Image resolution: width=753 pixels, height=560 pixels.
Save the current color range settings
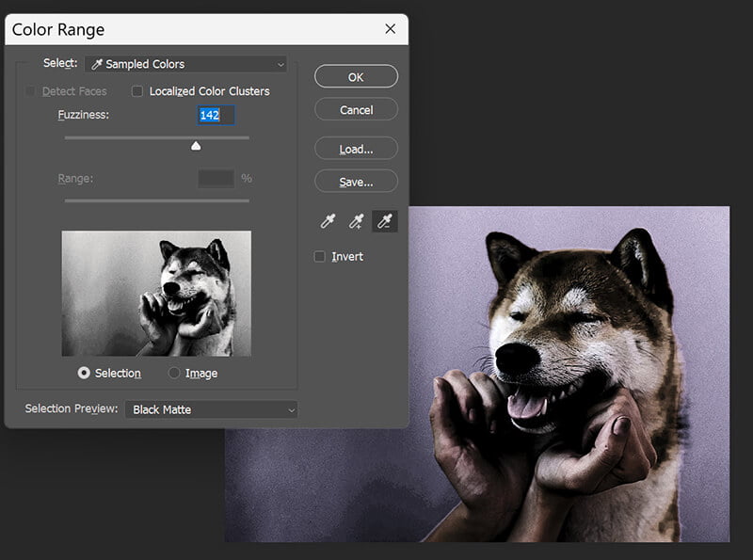click(356, 181)
